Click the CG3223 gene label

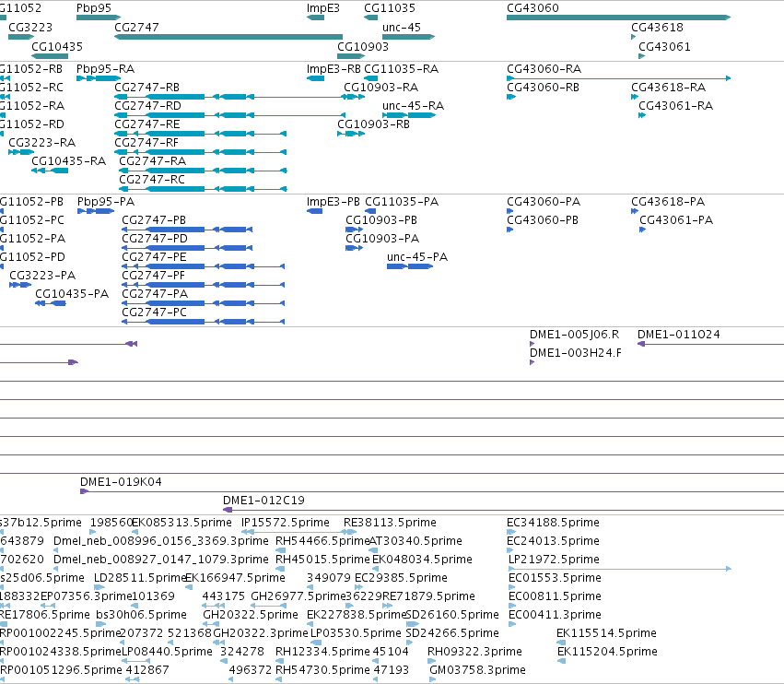click(x=30, y=28)
